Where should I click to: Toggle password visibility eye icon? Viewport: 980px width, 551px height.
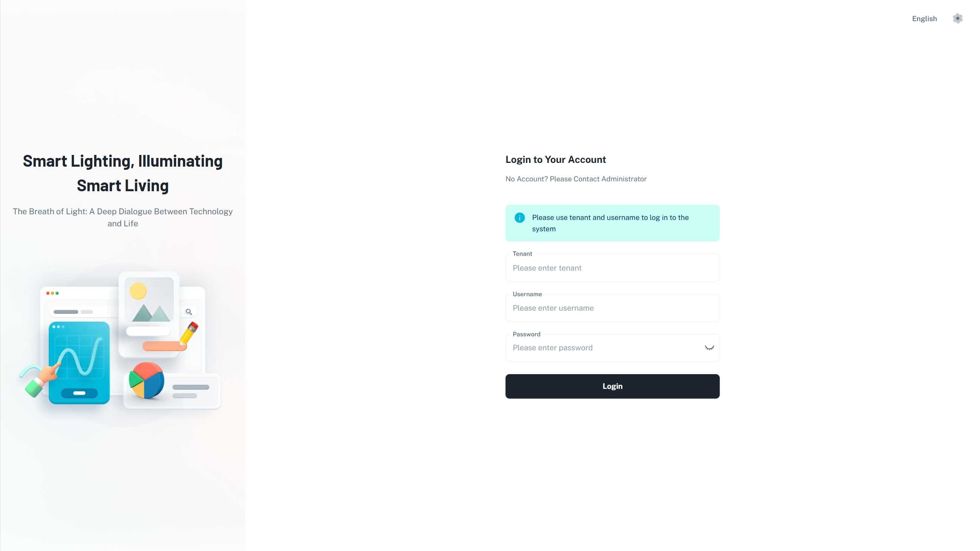coord(709,348)
